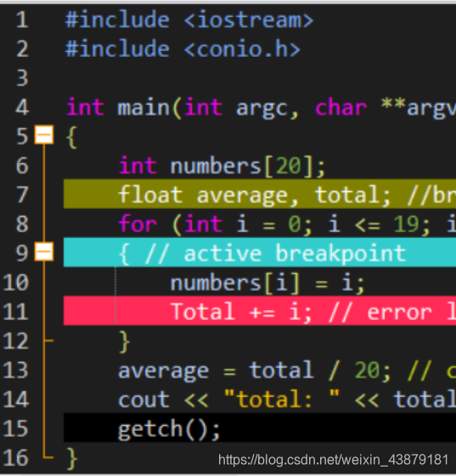Click the opening brace on line 5

coord(71,137)
